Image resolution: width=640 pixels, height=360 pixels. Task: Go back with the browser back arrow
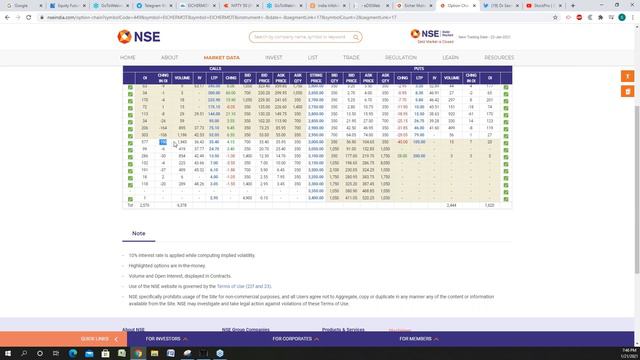[x=7, y=18]
